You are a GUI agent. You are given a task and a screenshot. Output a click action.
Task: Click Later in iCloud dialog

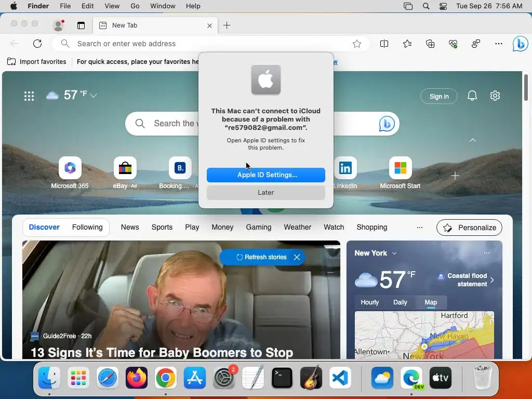click(265, 192)
